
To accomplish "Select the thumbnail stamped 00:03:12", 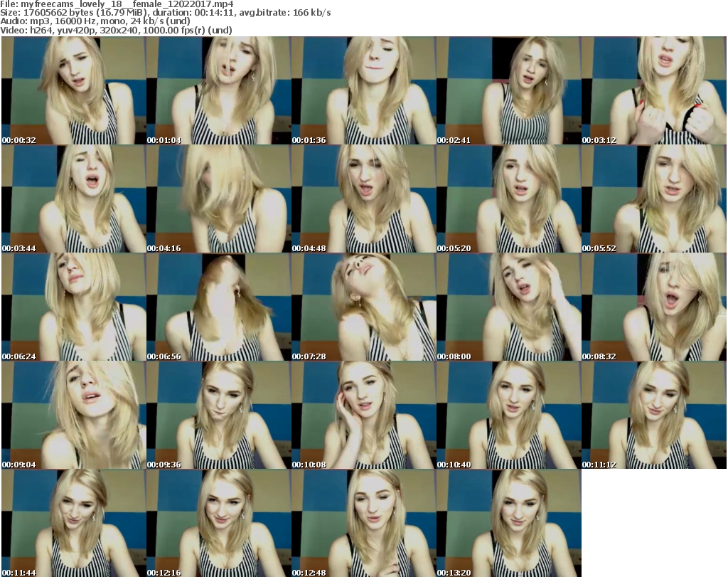I will pos(654,90).
